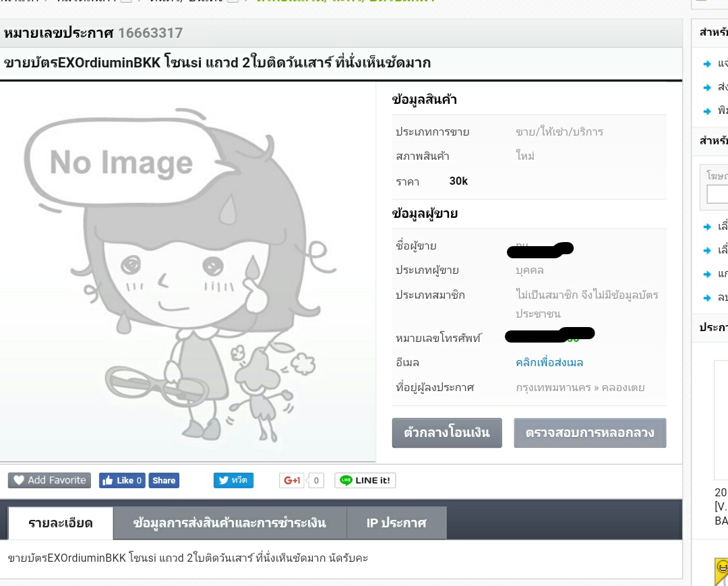728x586 pixels.
Task: Click the ข้อมูลสินค้า section heading
Action: click(x=425, y=99)
